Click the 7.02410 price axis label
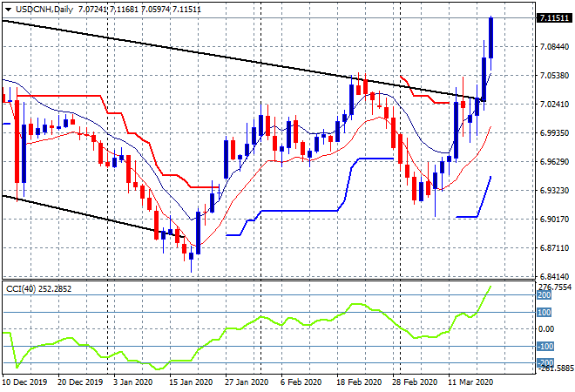Screen dimensions: 575x392 (554, 105)
